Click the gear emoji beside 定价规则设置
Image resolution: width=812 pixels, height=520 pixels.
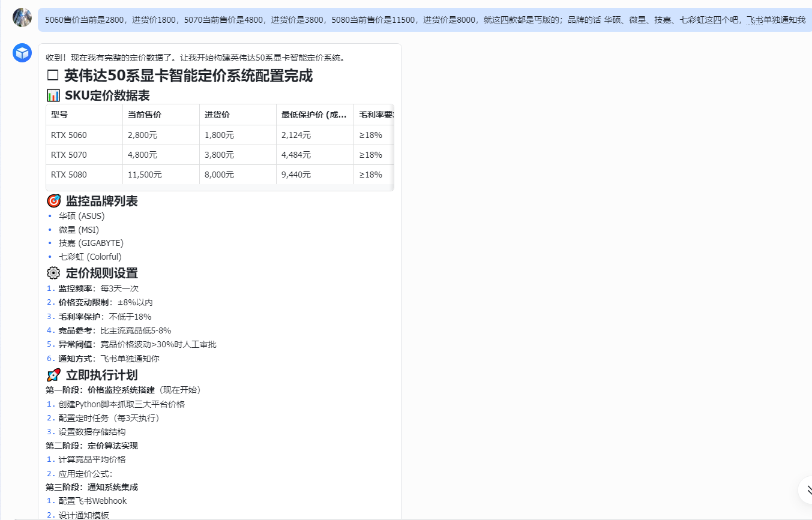click(x=53, y=273)
